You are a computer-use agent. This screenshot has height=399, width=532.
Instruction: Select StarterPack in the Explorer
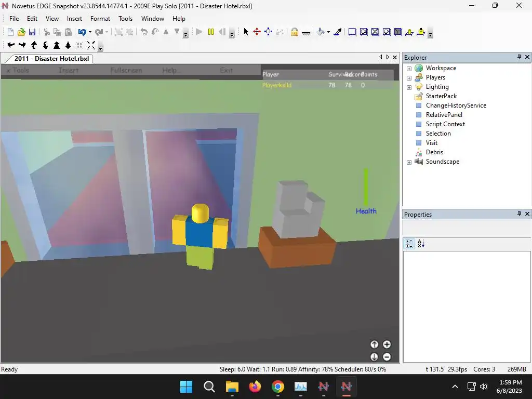pyautogui.click(x=441, y=96)
